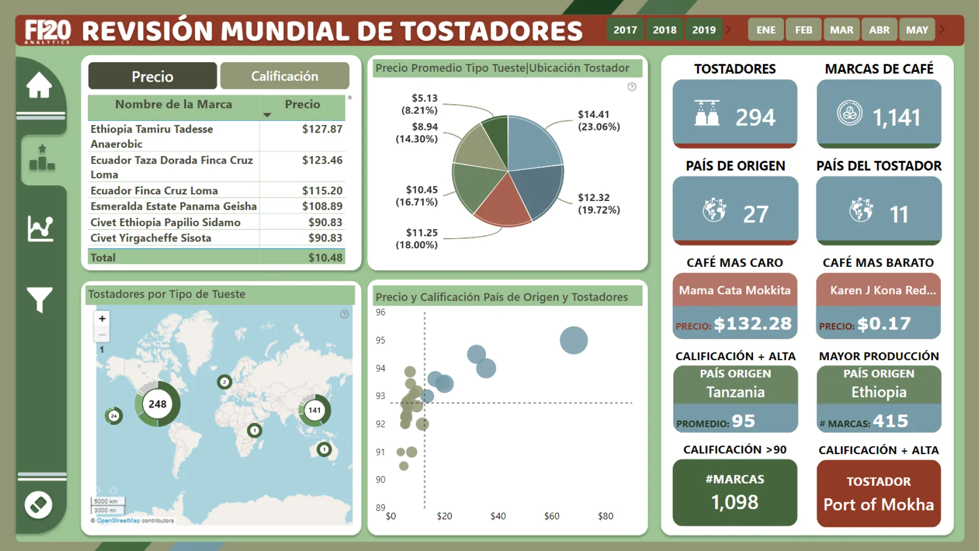Click the $132.28 price value
Image resolution: width=980 pixels, height=551 pixels.
[x=753, y=323]
